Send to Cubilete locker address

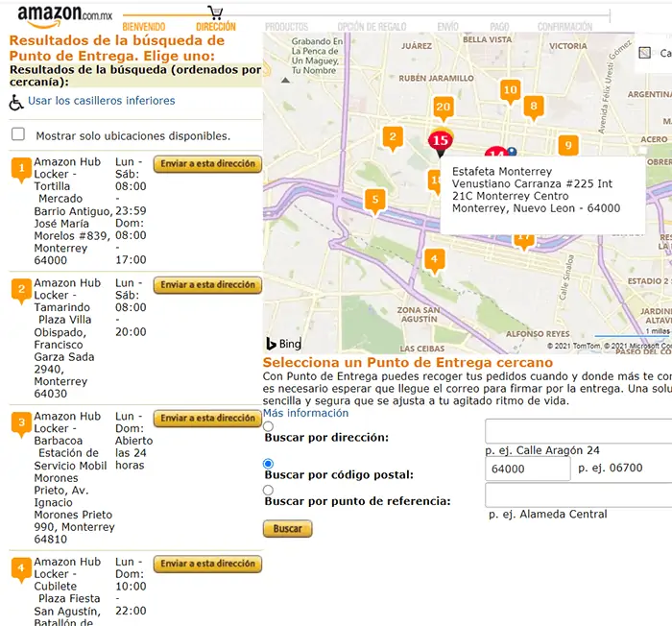[x=208, y=564]
